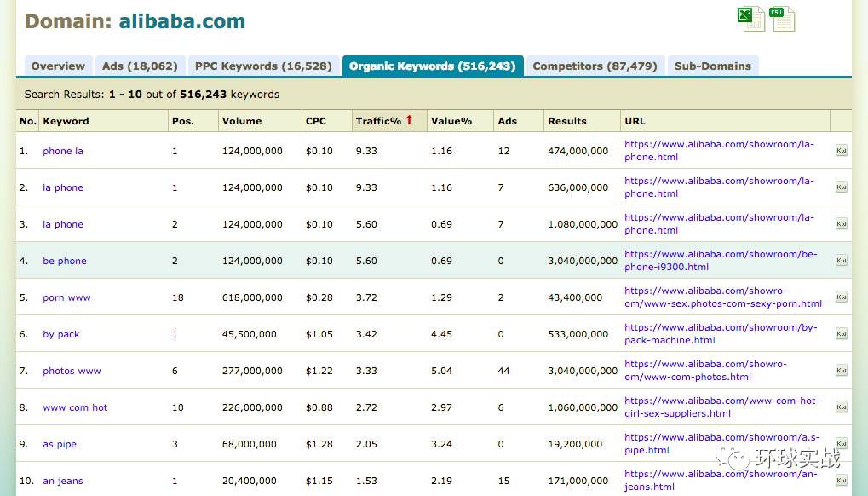Switch to the Overview tab
Screen dimensions: 868x496
[x=58, y=66]
